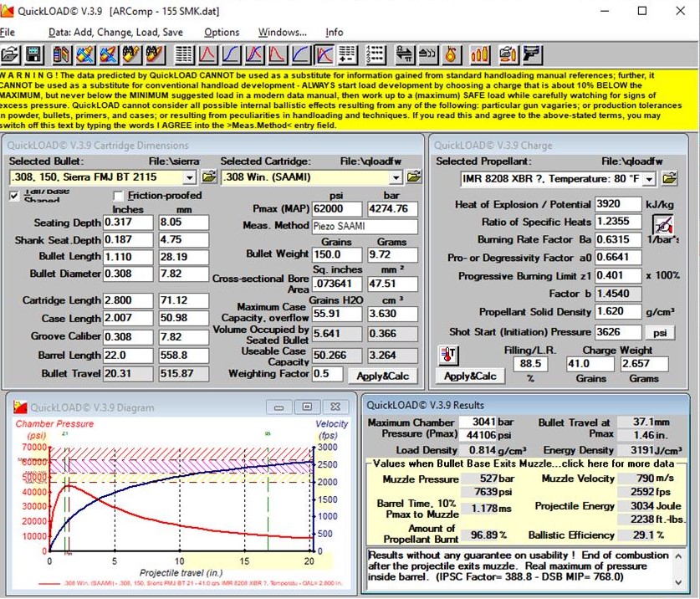The width and height of the screenshot is (700, 599).
Task: Click the powder flask toolbar icon
Action: pyautogui.click(x=451, y=54)
